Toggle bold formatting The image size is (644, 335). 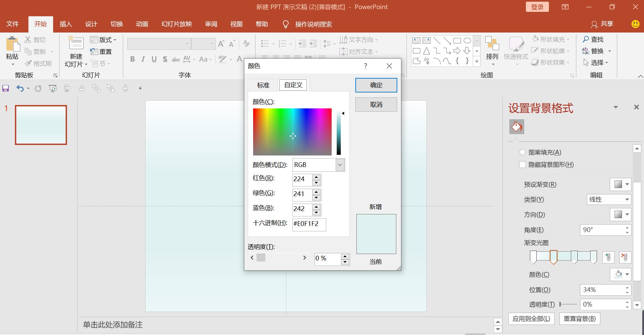coord(132,59)
